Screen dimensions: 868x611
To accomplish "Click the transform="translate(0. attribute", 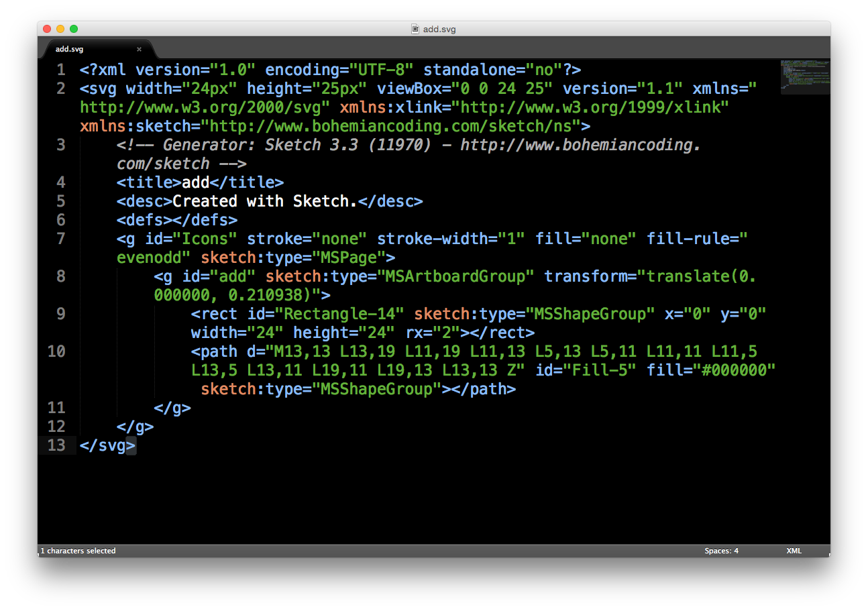I will click(651, 276).
